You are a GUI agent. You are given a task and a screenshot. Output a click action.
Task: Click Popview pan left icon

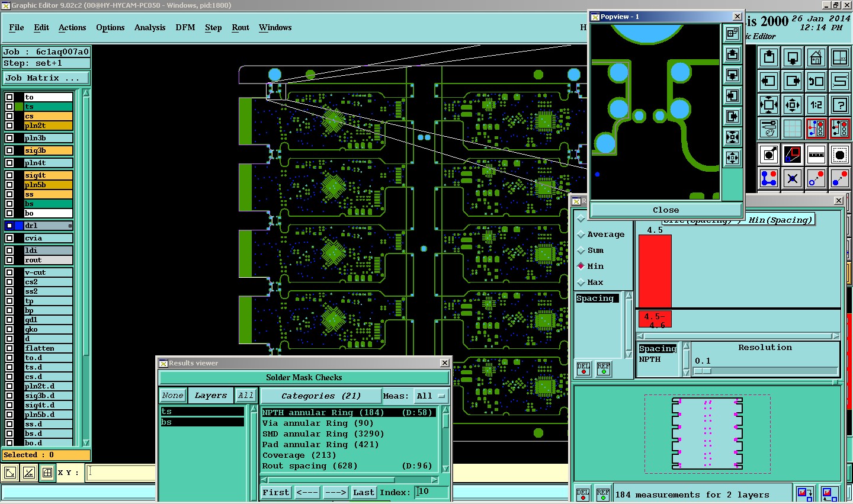click(733, 96)
